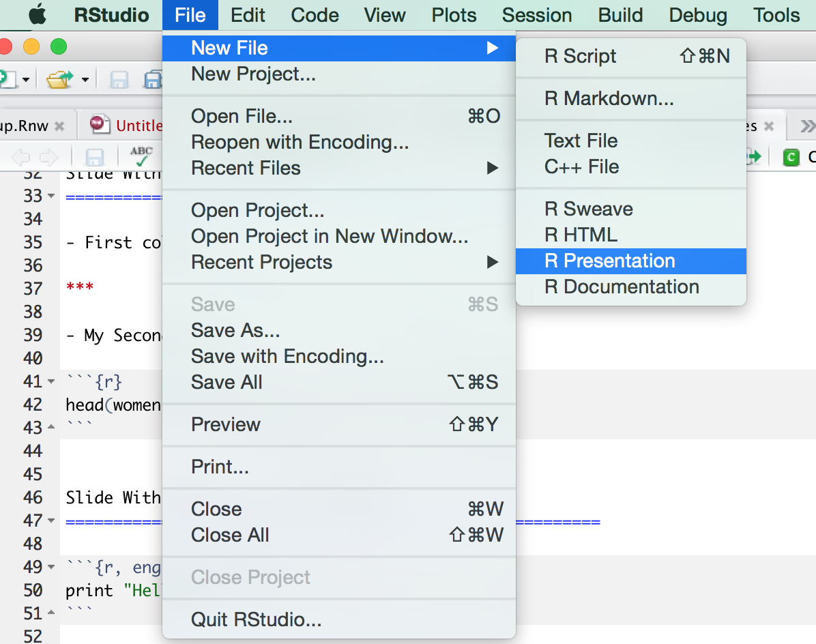816x644 pixels.
Task: Create a new R HTML file
Action: coord(630,235)
